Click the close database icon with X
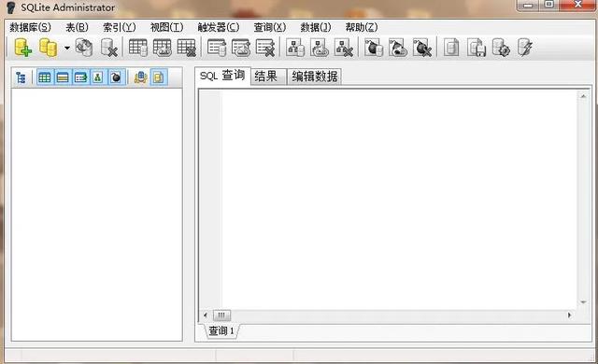This screenshot has height=364, width=598. coord(108,48)
